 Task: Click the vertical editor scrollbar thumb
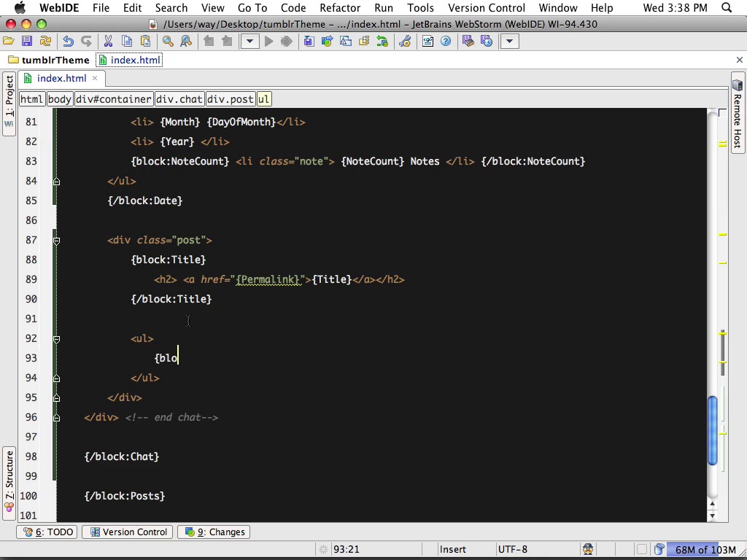(713, 429)
